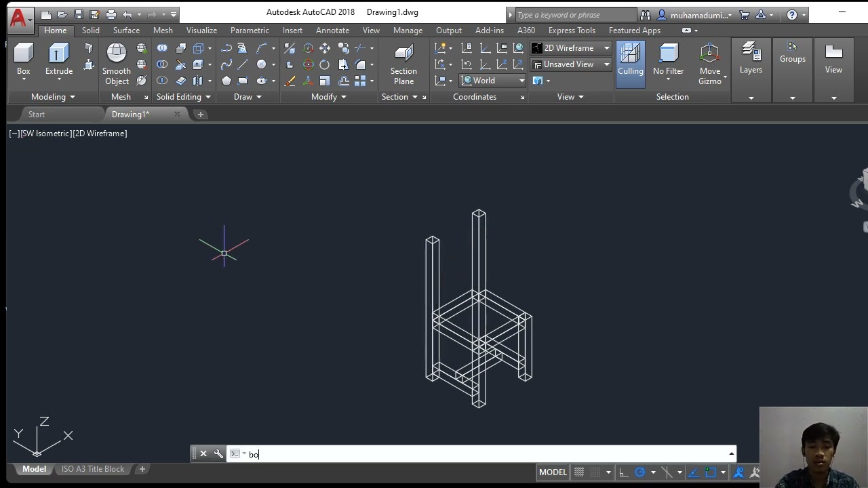Click in the command line input

485,454
